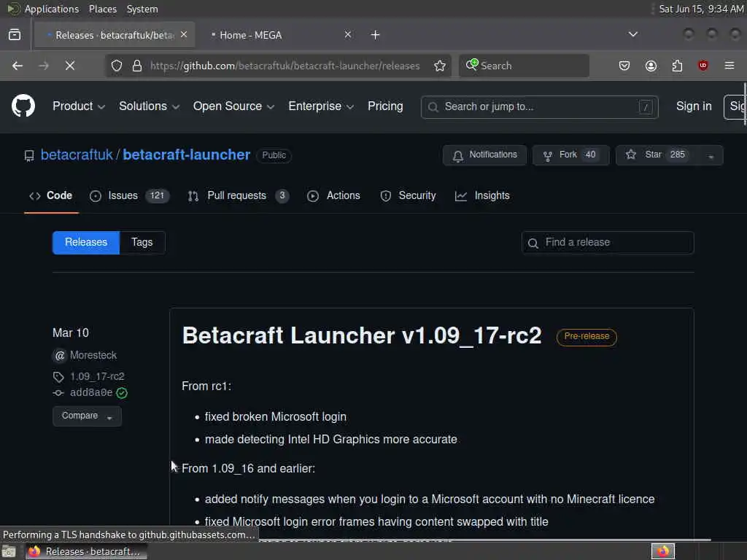747x560 pixels.
Task: Expand the Product navigation menu
Action: [x=79, y=106]
